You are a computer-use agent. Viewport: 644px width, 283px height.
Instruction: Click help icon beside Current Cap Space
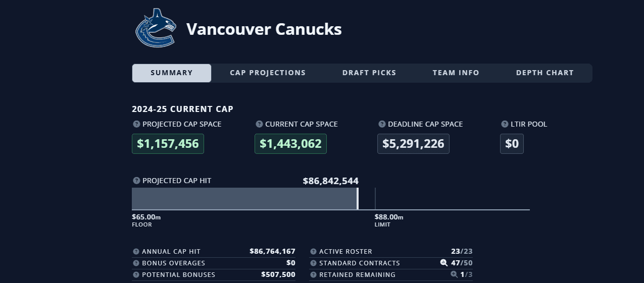click(x=259, y=124)
